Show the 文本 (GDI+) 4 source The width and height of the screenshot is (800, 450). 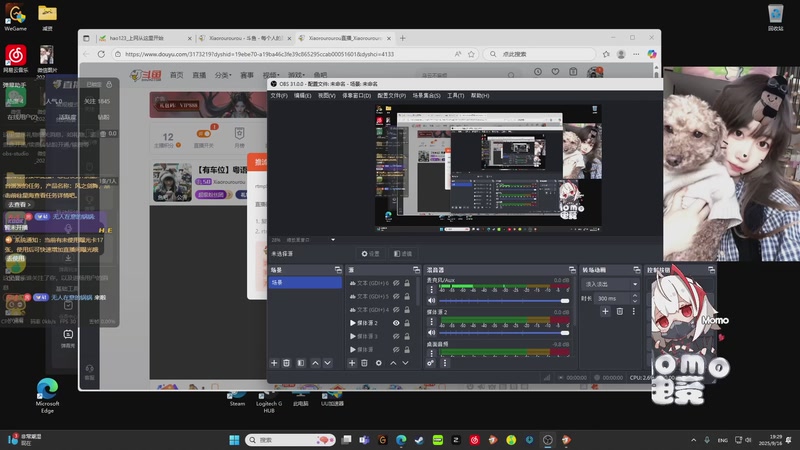pos(396,309)
